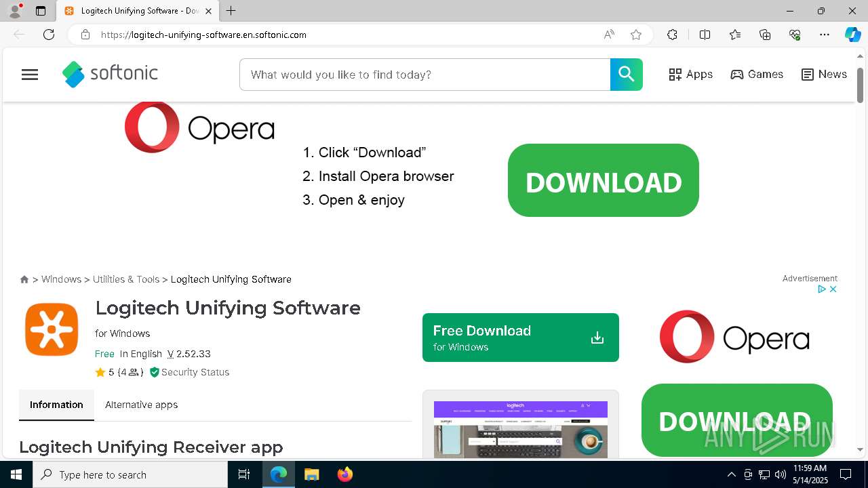This screenshot has height=488, width=868.
Task: Click the In English language text
Action: point(141,354)
